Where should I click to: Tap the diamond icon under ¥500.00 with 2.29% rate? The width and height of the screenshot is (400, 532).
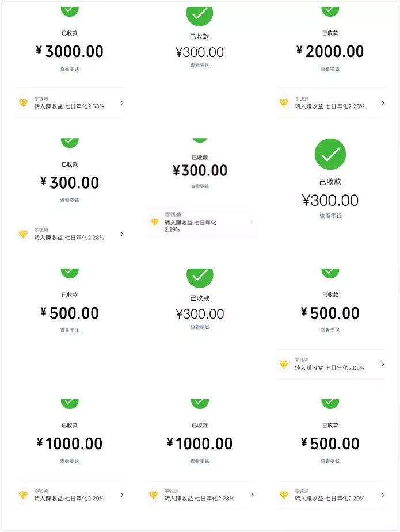[x=284, y=495]
